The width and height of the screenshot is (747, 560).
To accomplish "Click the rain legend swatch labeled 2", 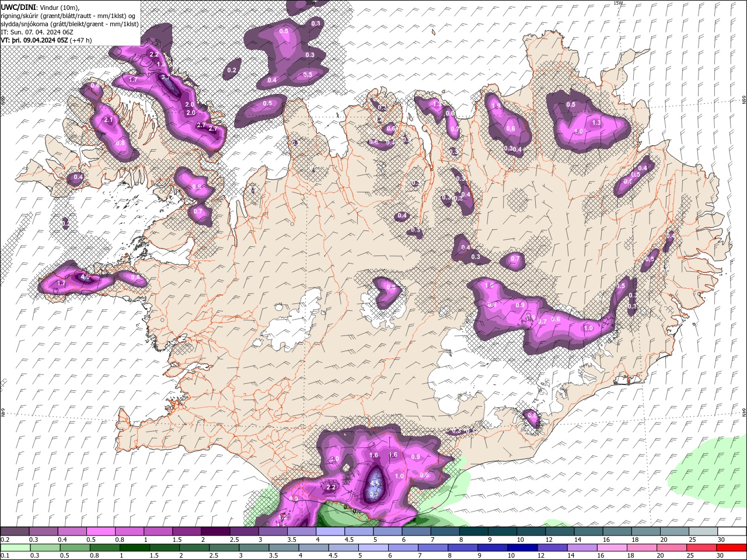I will tap(194, 548).
